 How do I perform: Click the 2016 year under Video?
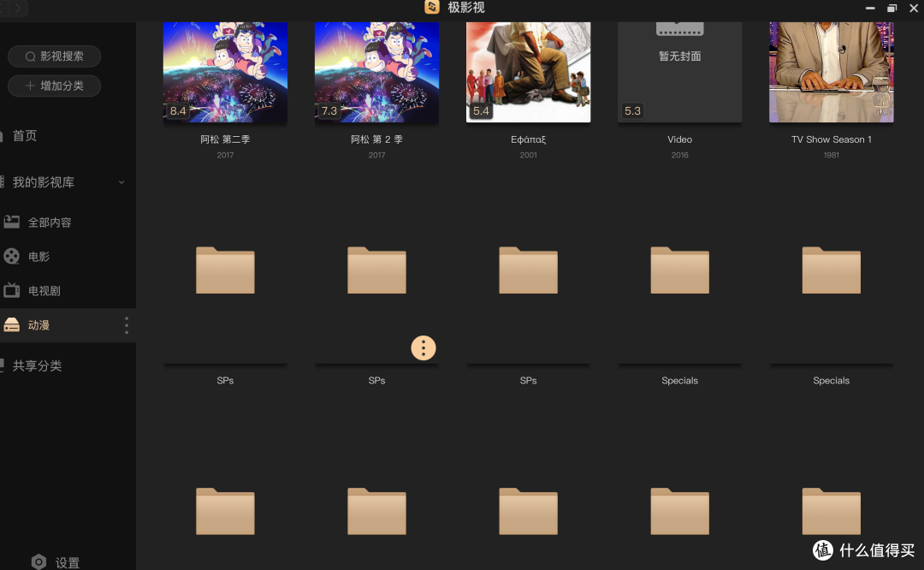click(x=679, y=155)
